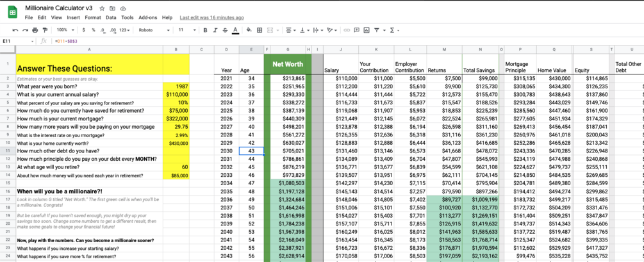The image size is (644, 262).
Task: Click the format as currency button
Action: point(84,30)
